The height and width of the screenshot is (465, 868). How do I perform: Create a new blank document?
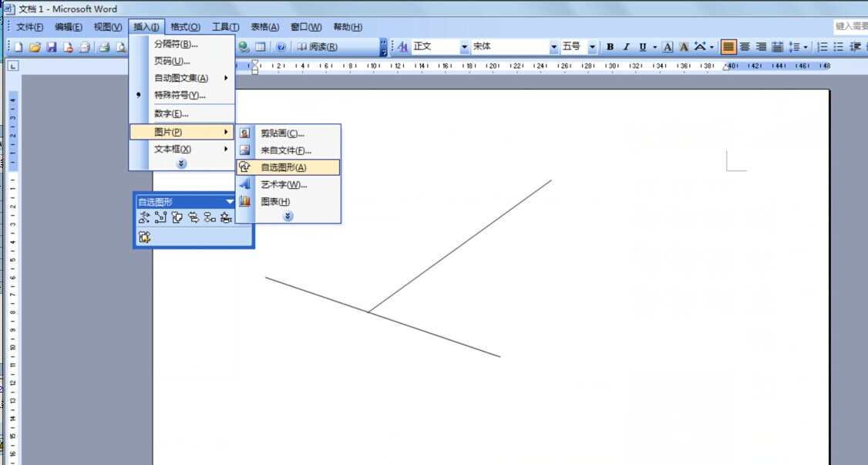[19, 47]
